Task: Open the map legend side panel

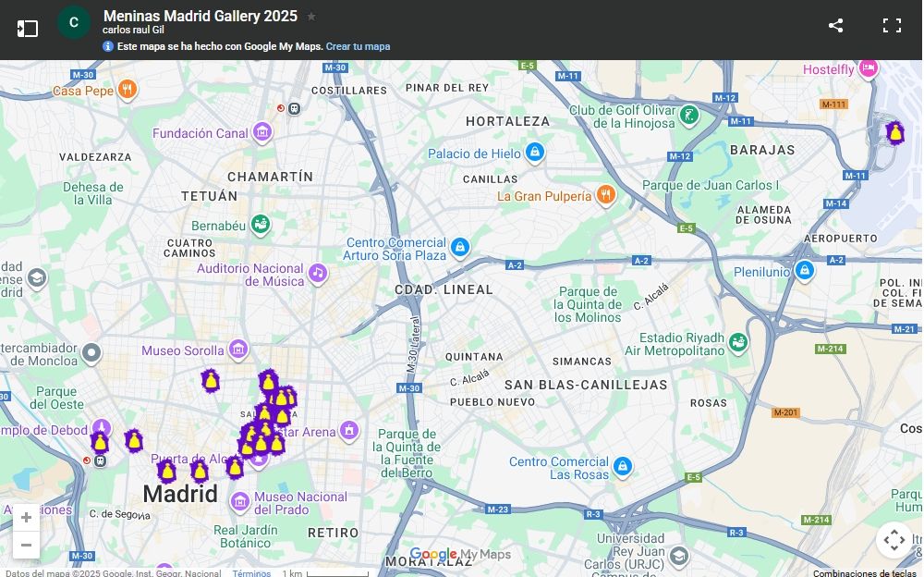Action: point(28,28)
